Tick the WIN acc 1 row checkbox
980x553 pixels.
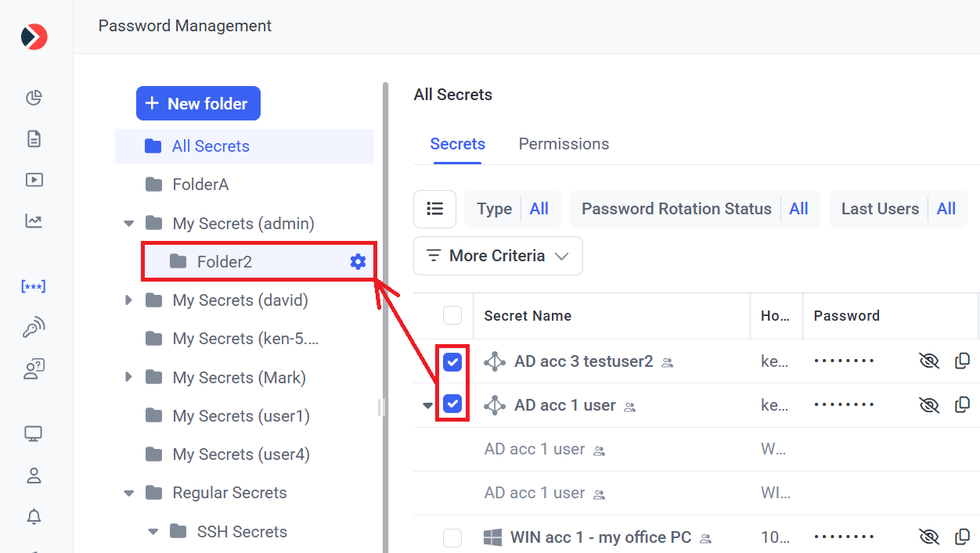click(452, 538)
